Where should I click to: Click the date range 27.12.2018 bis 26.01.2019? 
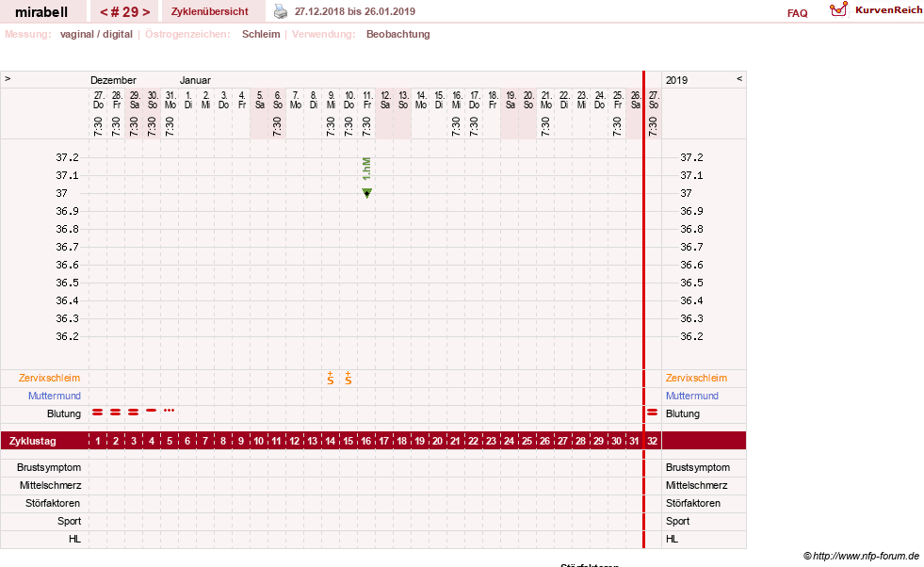(355, 11)
